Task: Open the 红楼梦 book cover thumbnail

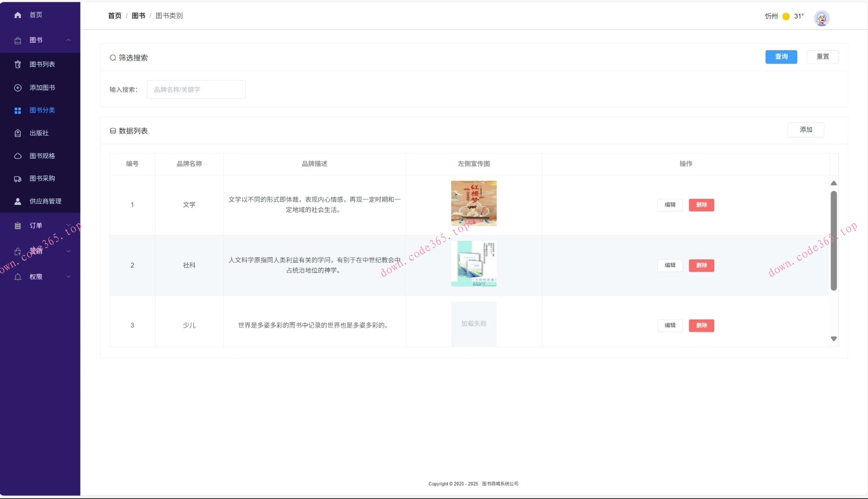Action: click(x=473, y=203)
